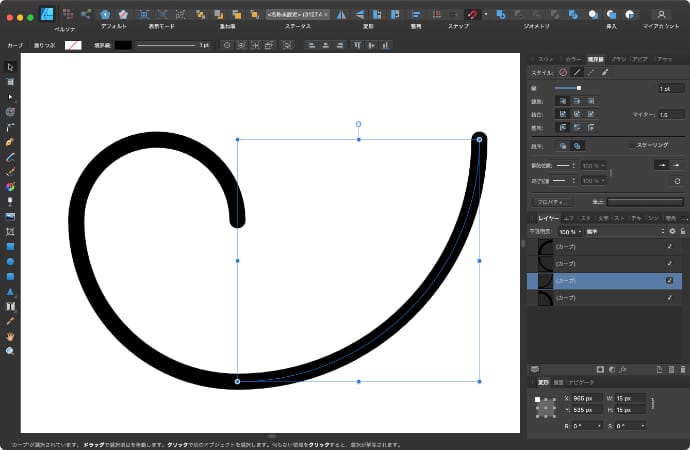Viewport: 690px width, 450px height.
Task: Select the Move tool in the left toolbar
Action: pos(10,67)
